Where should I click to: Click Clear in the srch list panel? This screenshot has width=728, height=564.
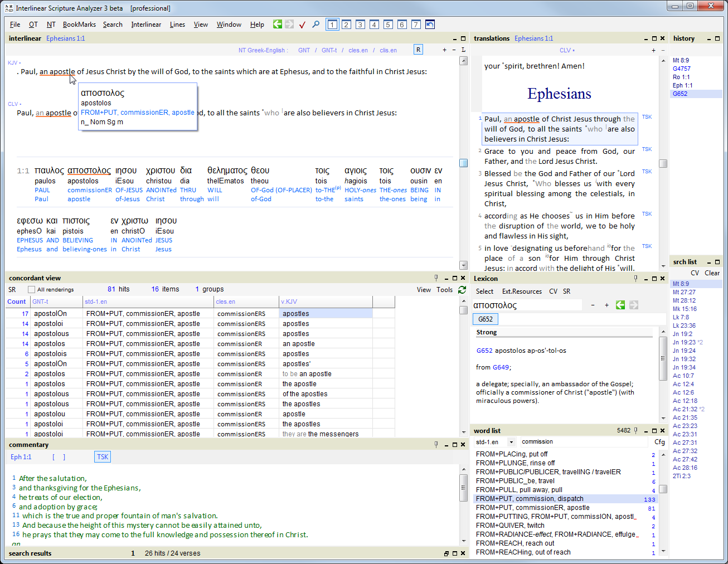712,273
